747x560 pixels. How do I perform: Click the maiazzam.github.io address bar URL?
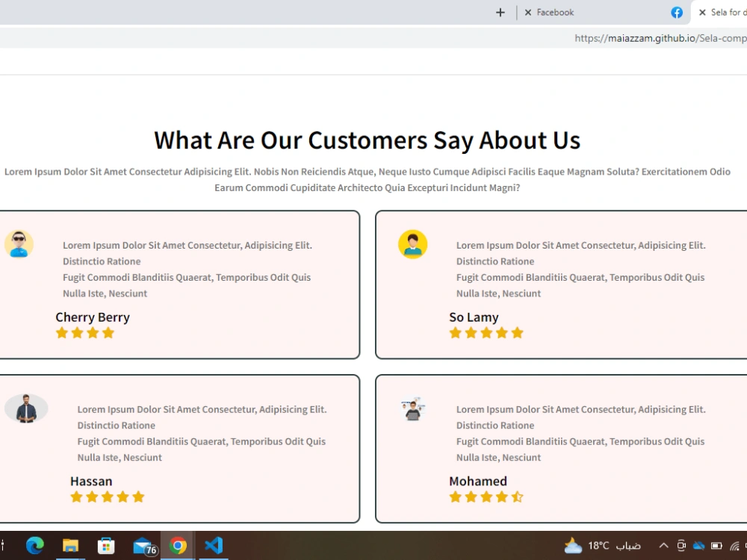[x=660, y=38]
